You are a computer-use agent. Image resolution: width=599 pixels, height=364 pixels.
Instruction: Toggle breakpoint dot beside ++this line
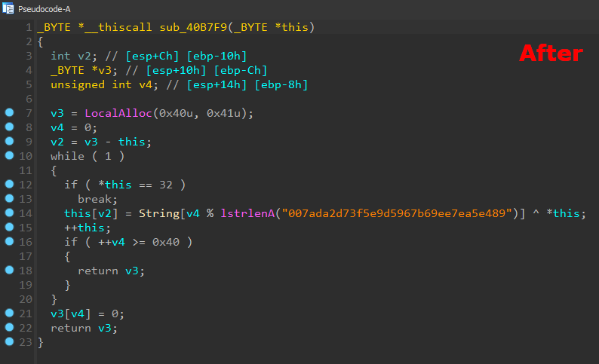[10, 227]
